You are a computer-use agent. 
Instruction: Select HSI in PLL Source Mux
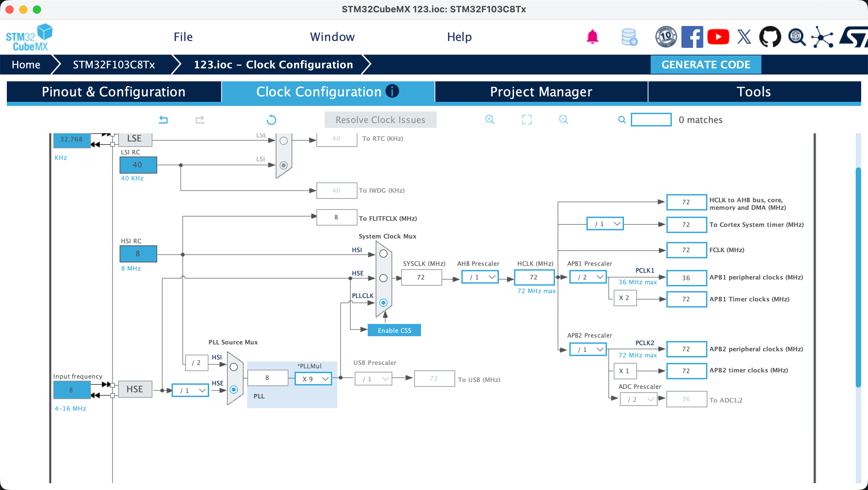click(234, 367)
